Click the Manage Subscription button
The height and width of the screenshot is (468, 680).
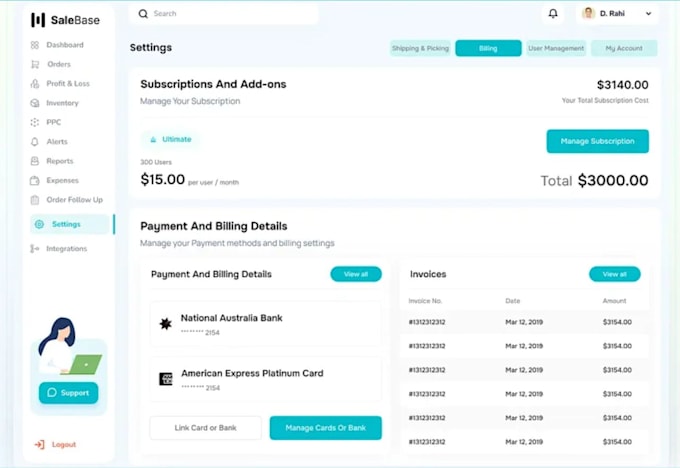(598, 141)
